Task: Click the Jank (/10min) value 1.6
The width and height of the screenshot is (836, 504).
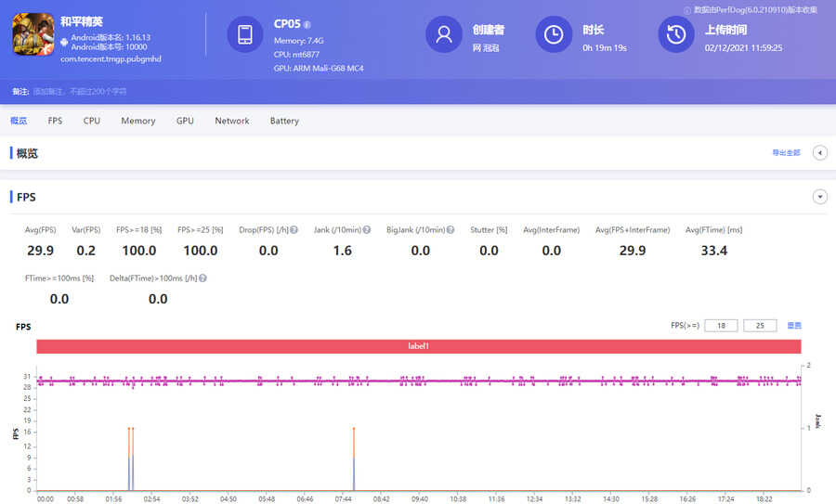Action: point(342,251)
